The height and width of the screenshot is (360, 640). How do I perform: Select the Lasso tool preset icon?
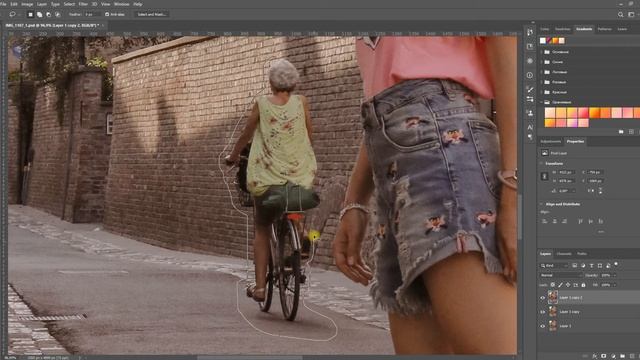pos(12,14)
